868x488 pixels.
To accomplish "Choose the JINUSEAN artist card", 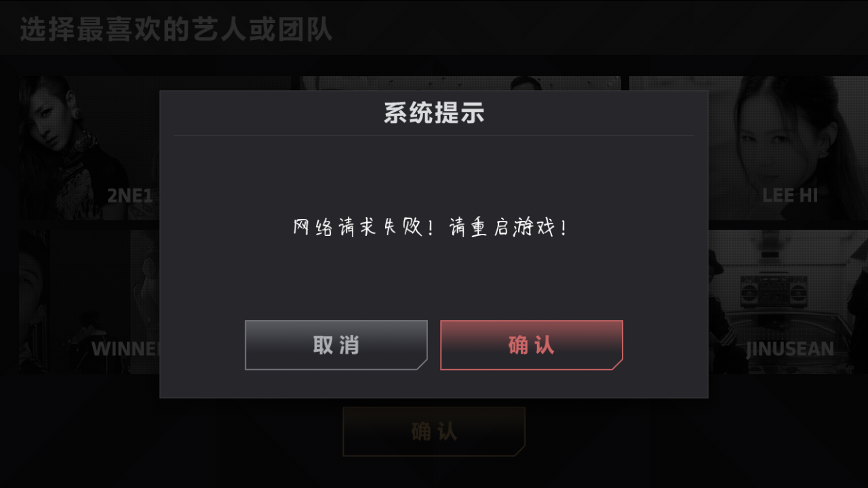I will tap(788, 302).
